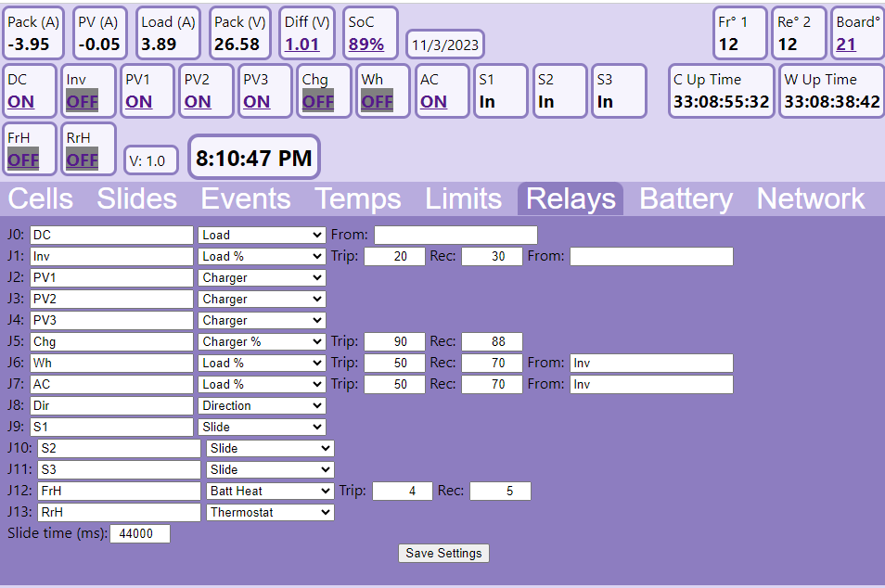Switch to the Cells tab
The width and height of the screenshot is (885, 588).
[40, 198]
